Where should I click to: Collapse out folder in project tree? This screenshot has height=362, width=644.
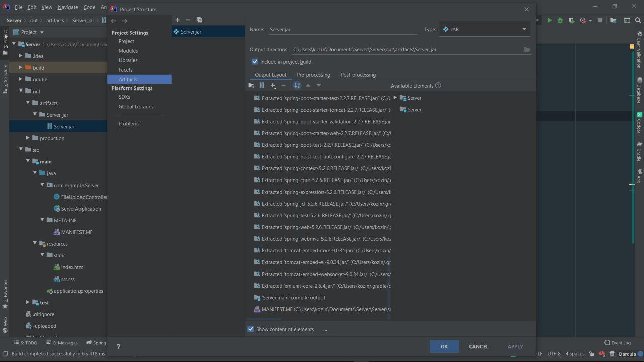(21, 91)
